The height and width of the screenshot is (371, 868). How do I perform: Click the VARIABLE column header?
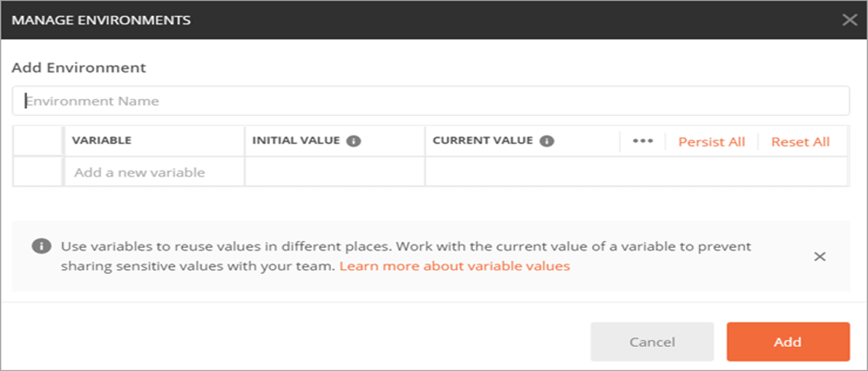coord(102,141)
